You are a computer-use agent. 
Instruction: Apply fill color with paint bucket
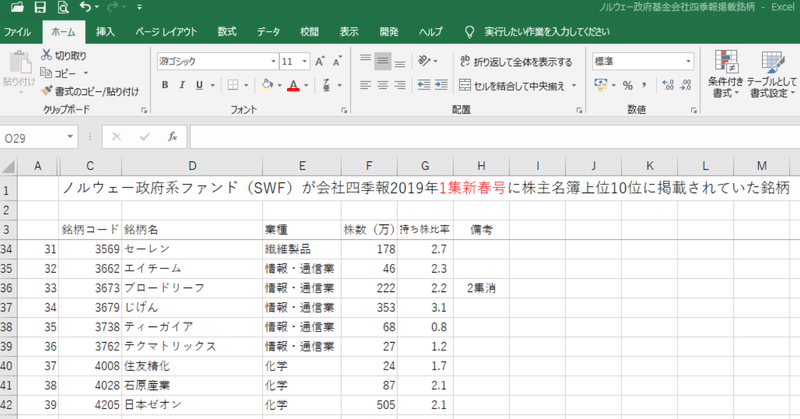tap(267, 85)
